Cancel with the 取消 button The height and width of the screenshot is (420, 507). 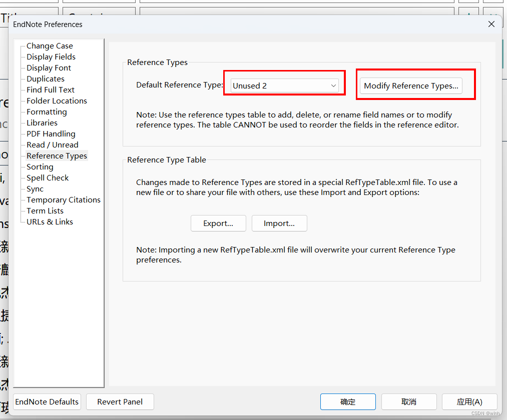click(x=409, y=401)
